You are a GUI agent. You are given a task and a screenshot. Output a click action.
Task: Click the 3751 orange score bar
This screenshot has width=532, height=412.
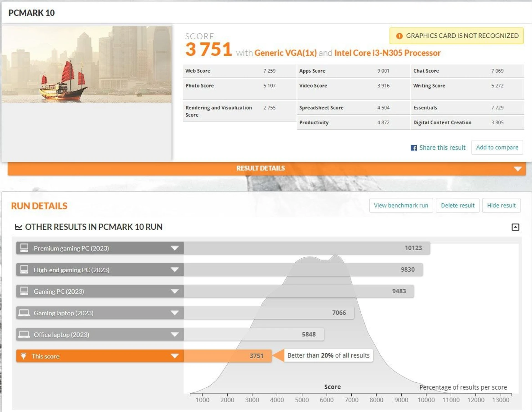(227, 356)
